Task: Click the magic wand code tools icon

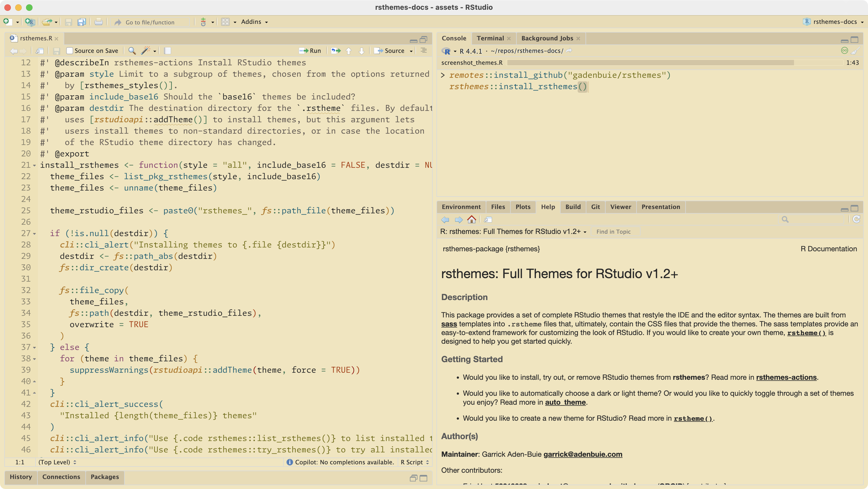Action: click(146, 50)
